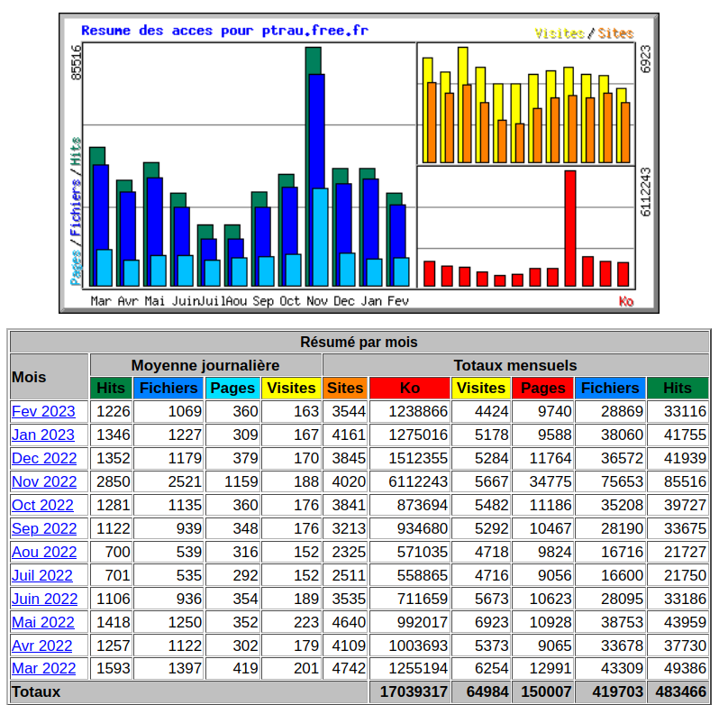
Task: Click the Fev 2023 Ko value 1238866
Action: (418, 411)
